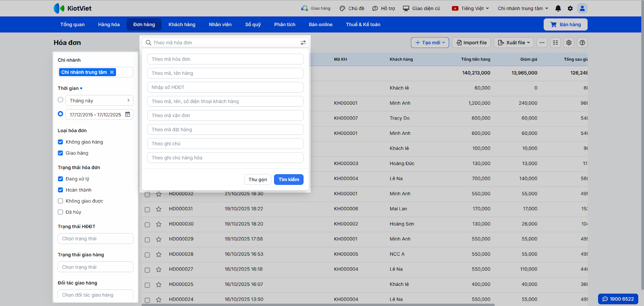Click the column settings gear icon
This screenshot has width=644, height=306.
(x=569, y=43)
